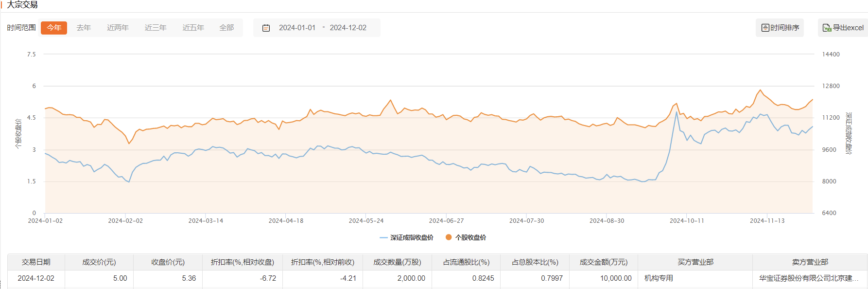Toggle 深证成指收盘价 legend series

click(406, 237)
